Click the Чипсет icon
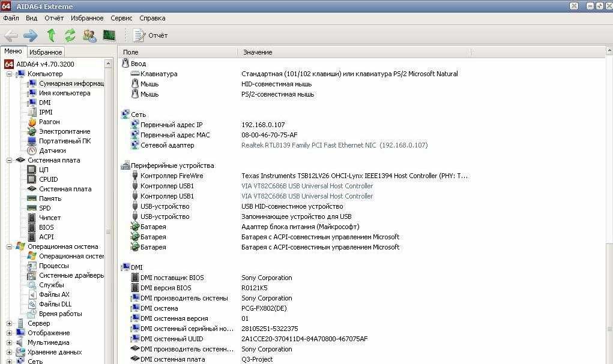 pos(32,218)
